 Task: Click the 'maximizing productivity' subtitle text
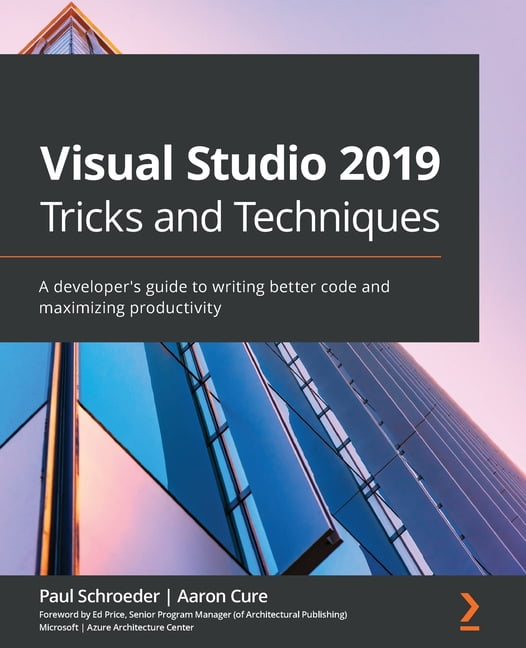(x=130, y=308)
